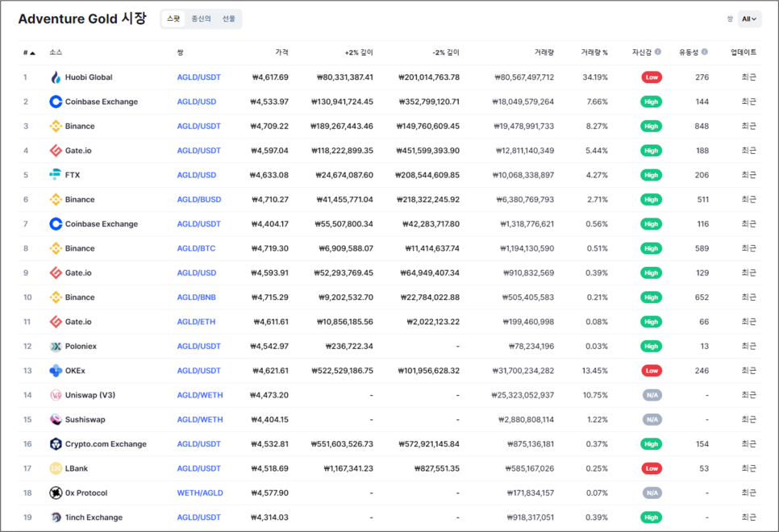The width and height of the screenshot is (779, 532).
Task: Open the AGLD/BNB pair link
Action: click(196, 297)
